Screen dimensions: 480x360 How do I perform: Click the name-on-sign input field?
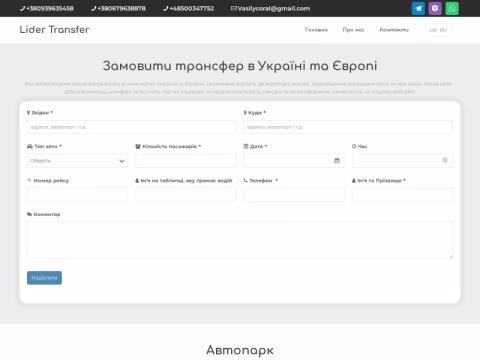[x=186, y=195]
